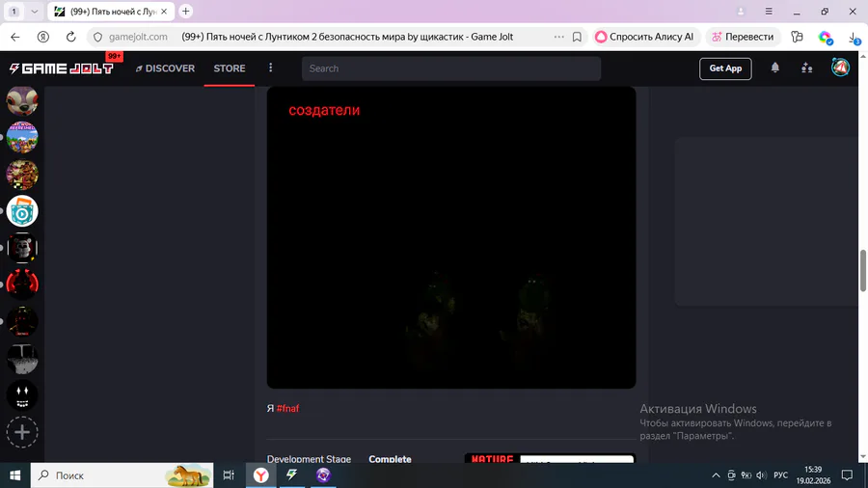Open the purple globe taskbar app
868x488 pixels.
pyautogui.click(x=323, y=475)
